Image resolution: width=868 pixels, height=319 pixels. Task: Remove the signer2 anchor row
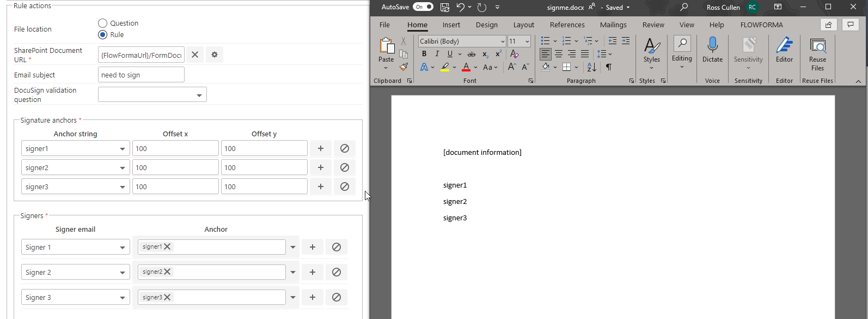345,167
